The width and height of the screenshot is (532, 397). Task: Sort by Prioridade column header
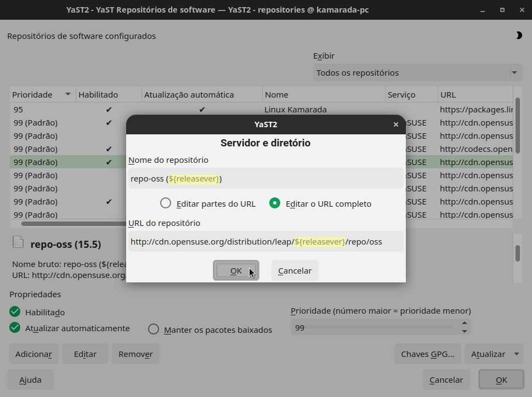42,95
